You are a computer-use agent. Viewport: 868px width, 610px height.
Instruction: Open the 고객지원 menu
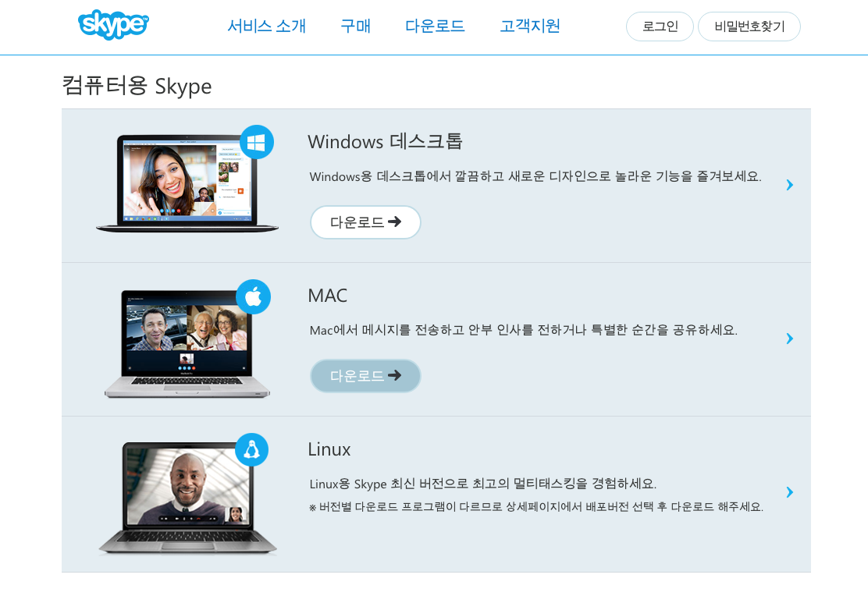[530, 26]
